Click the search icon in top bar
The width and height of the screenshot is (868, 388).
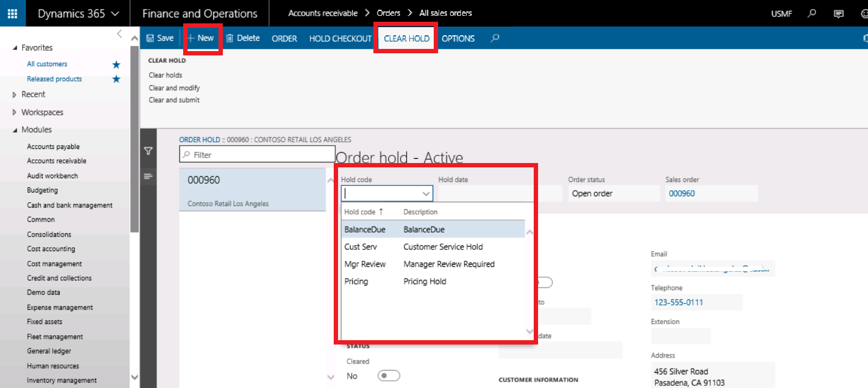(x=811, y=13)
